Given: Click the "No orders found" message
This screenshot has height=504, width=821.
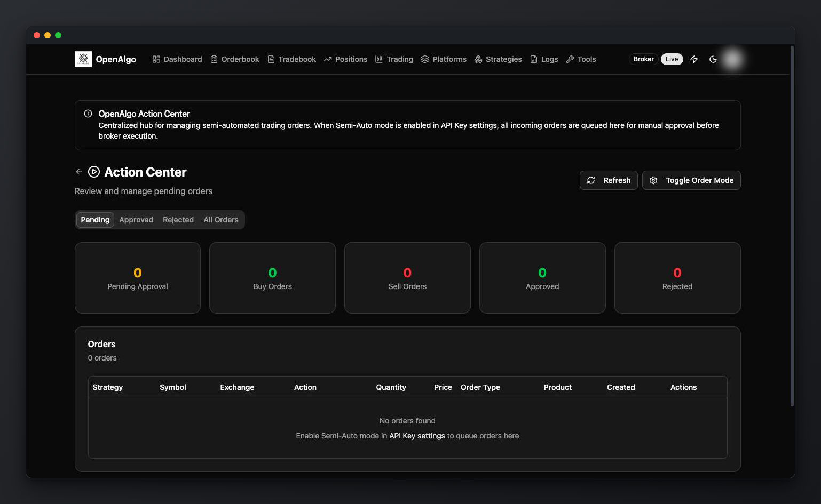Looking at the screenshot, I should 407,421.
